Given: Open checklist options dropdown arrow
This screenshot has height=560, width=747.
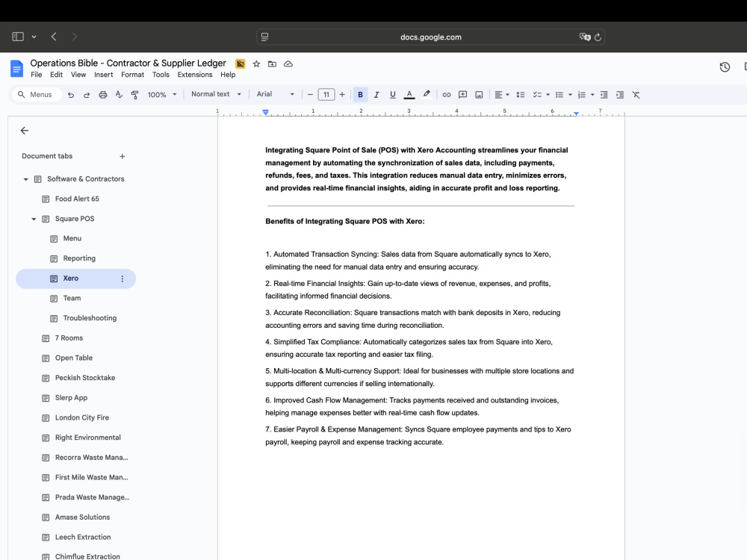Looking at the screenshot, I should [548, 95].
